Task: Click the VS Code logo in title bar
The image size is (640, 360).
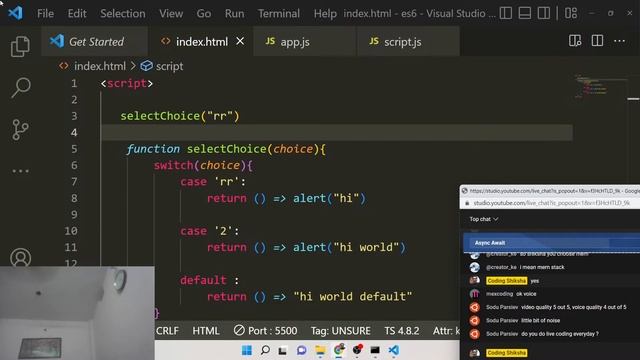Action: tap(15, 13)
